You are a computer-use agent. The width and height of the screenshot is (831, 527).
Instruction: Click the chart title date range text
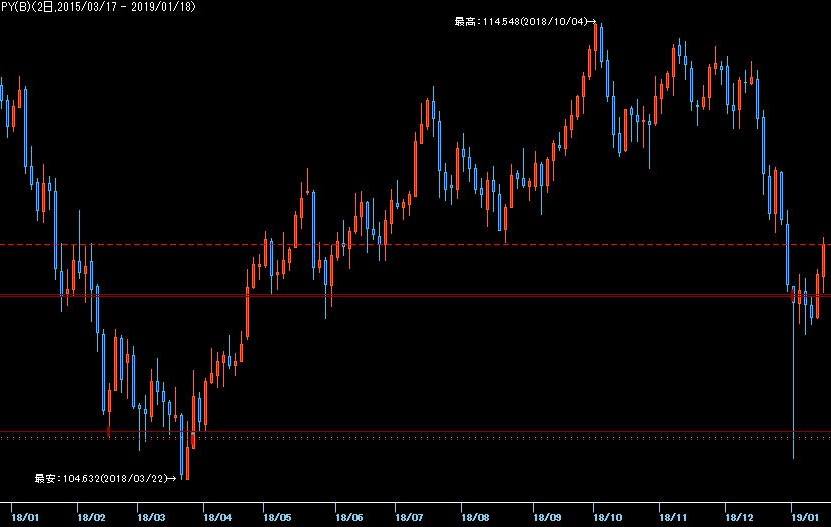(x=98, y=7)
